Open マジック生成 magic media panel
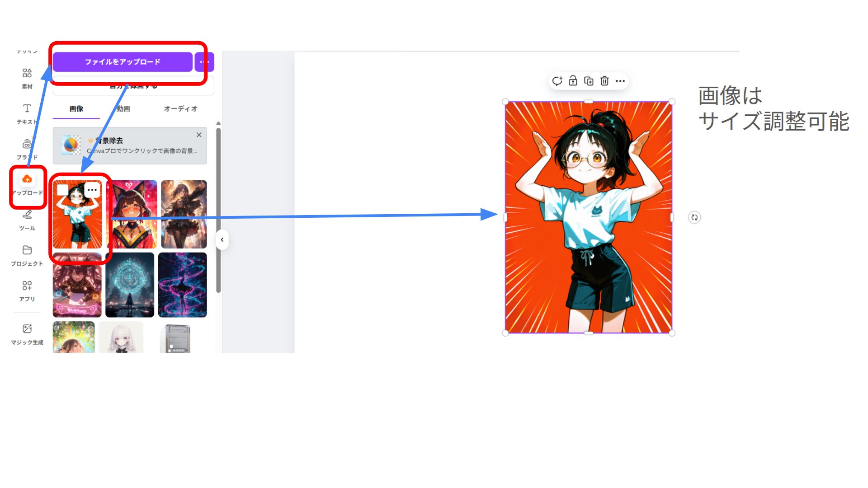The image size is (868, 488). pos(27,334)
